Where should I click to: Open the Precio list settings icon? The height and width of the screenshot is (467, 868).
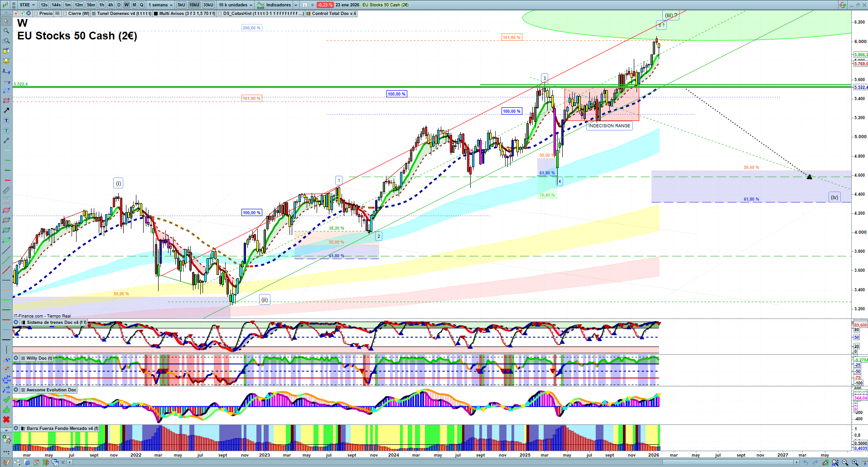click(x=58, y=14)
